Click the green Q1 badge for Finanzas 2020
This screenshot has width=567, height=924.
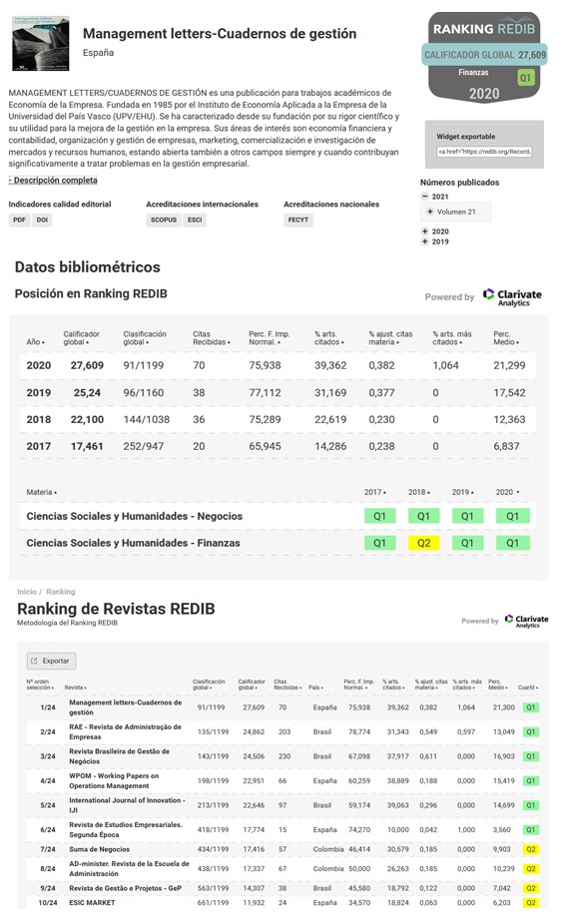coord(513,543)
